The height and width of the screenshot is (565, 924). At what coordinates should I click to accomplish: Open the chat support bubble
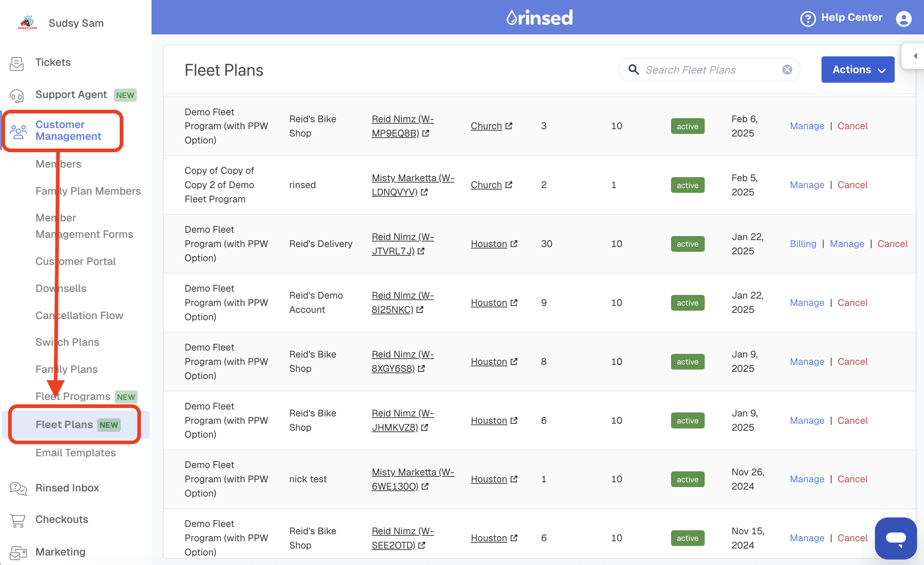pos(895,538)
